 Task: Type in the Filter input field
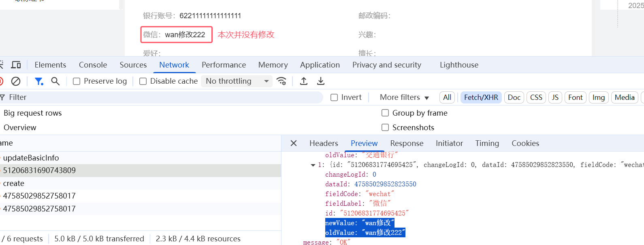coord(162,97)
